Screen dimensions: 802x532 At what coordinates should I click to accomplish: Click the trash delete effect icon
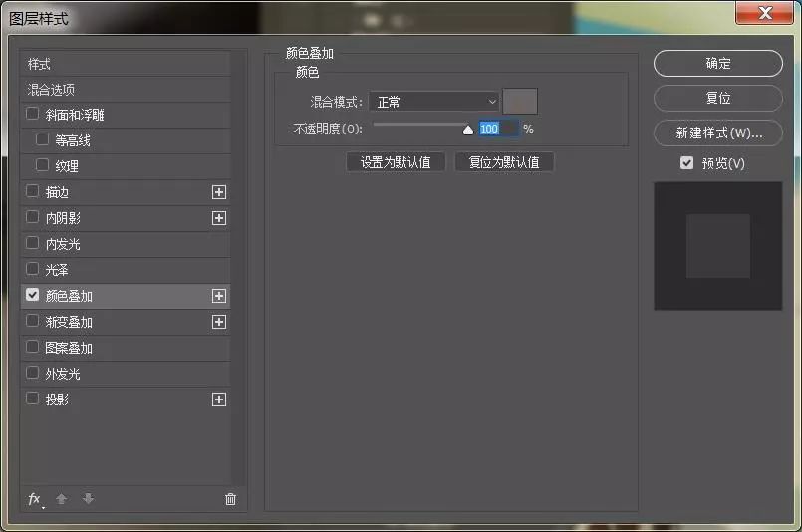pyautogui.click(x=231, y=499)
